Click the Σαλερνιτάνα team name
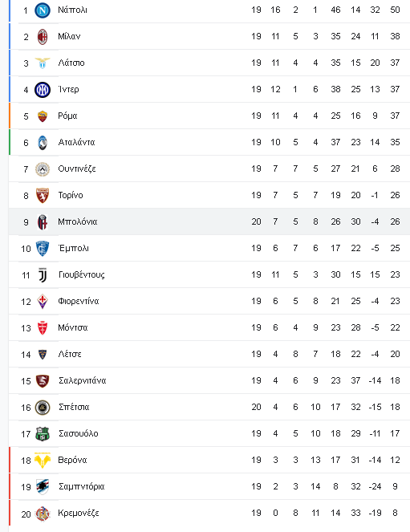This screenshot has height=532, width=410. click(x=83, y=380)
